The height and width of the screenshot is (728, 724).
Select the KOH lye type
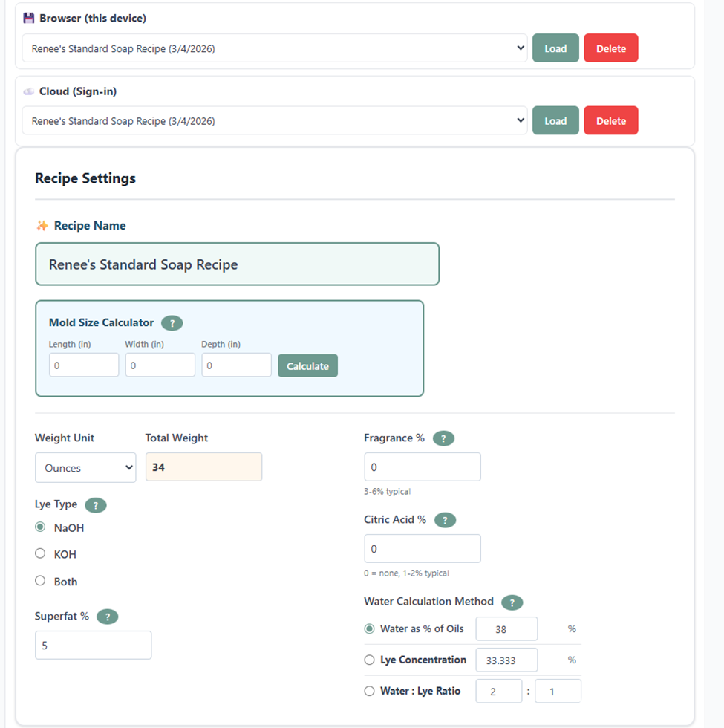[x=40, y=553]
